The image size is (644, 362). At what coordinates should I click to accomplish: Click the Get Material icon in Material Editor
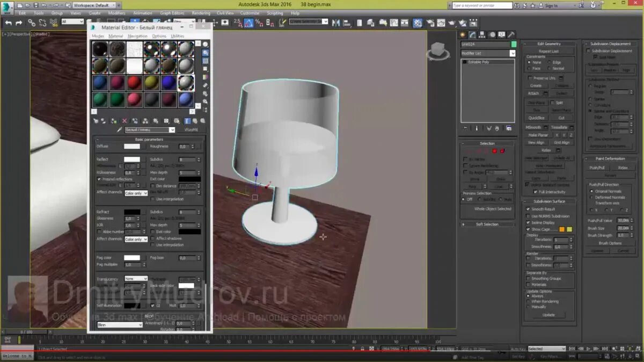96,121
